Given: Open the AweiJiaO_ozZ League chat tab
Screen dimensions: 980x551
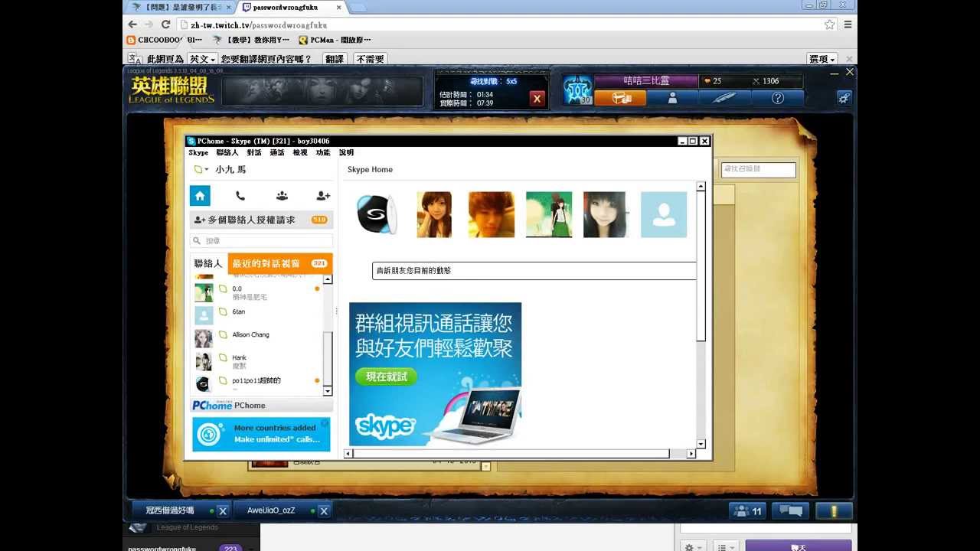Looking at the screenshot, I should (282, 510).
